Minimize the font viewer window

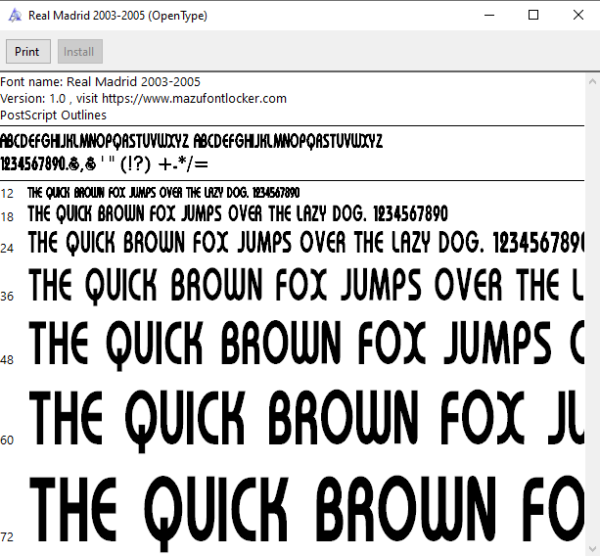point(489,15)
